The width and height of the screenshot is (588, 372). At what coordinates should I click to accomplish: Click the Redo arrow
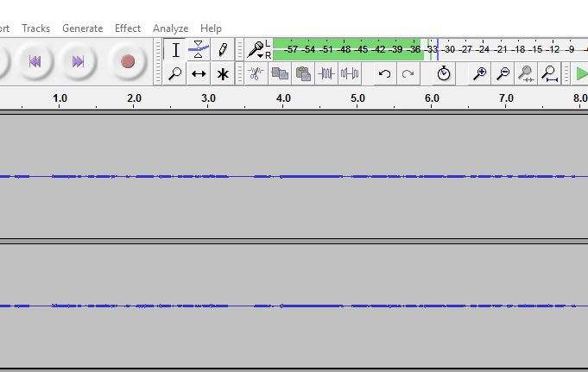(408, 73)
